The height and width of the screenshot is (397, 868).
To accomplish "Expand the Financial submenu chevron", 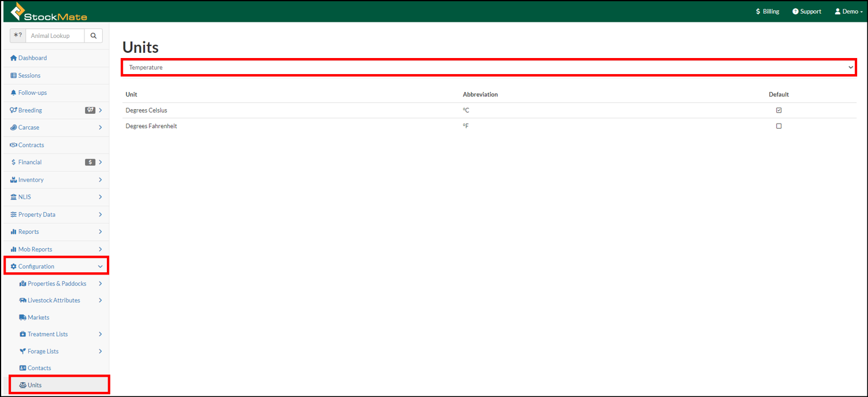I will pos(101,162).
